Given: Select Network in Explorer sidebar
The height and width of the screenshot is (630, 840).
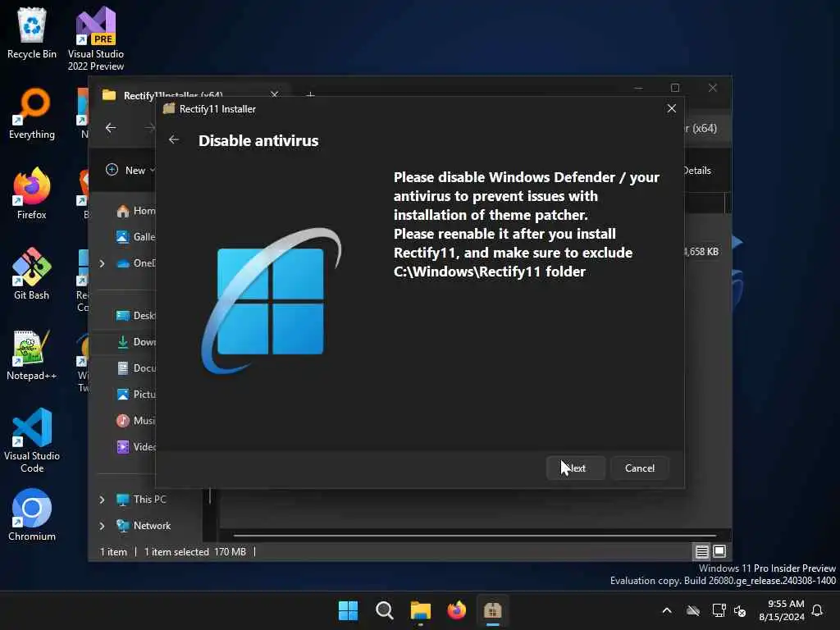Looking at the screenshot, I should [x=144, y=526].
